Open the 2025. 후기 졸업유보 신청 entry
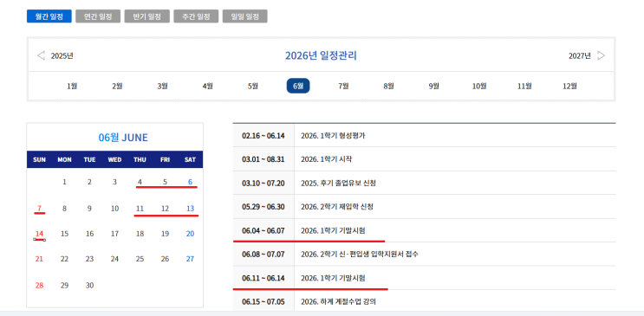 tap(338, 184)
